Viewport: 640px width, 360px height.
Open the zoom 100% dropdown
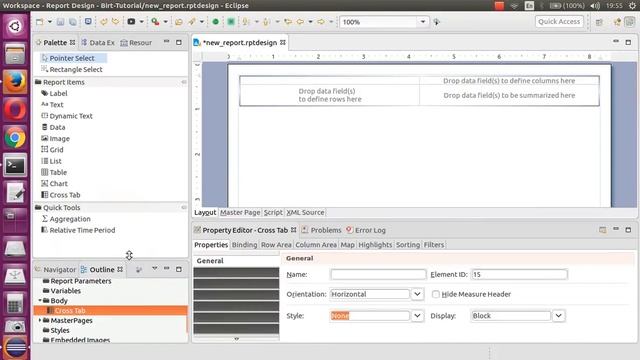tap(423, 22)
